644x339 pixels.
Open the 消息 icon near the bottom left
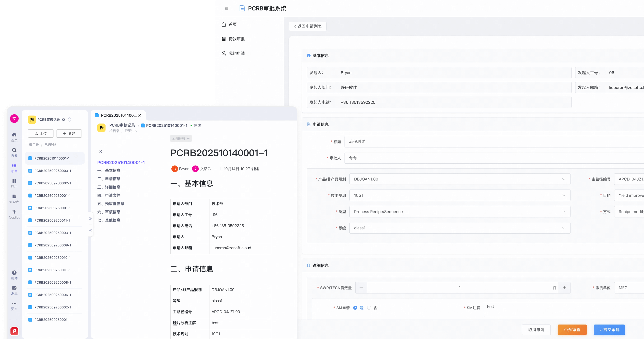14,290
